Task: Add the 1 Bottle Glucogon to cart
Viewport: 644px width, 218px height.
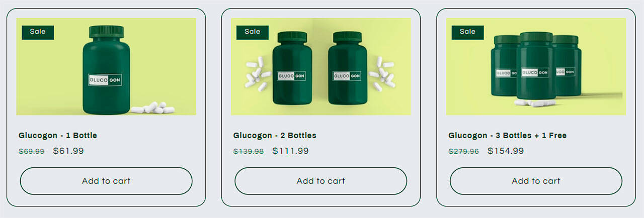Action: tap(106, 181)
